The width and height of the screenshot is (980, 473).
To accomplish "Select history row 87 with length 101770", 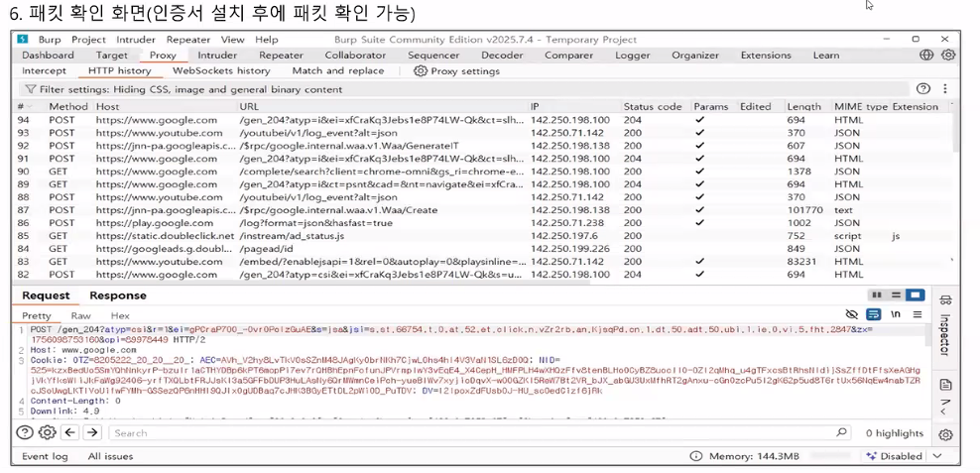I will point(484,210).
